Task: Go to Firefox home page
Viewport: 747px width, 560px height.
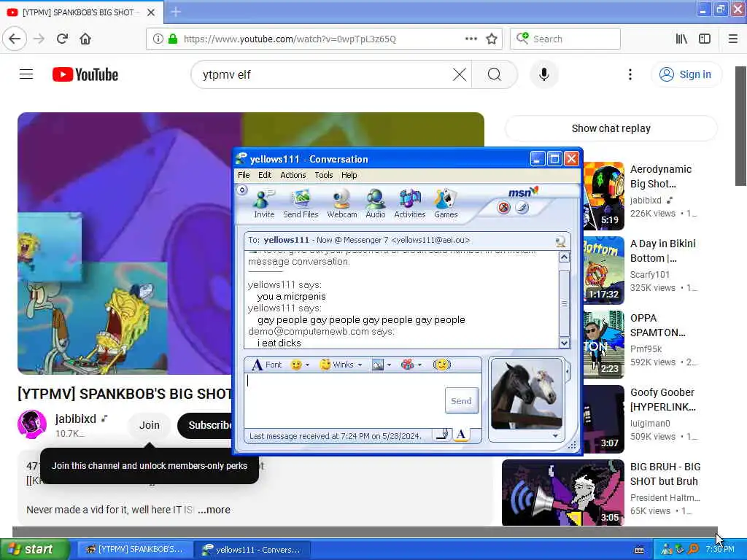Action: (85, 39)
